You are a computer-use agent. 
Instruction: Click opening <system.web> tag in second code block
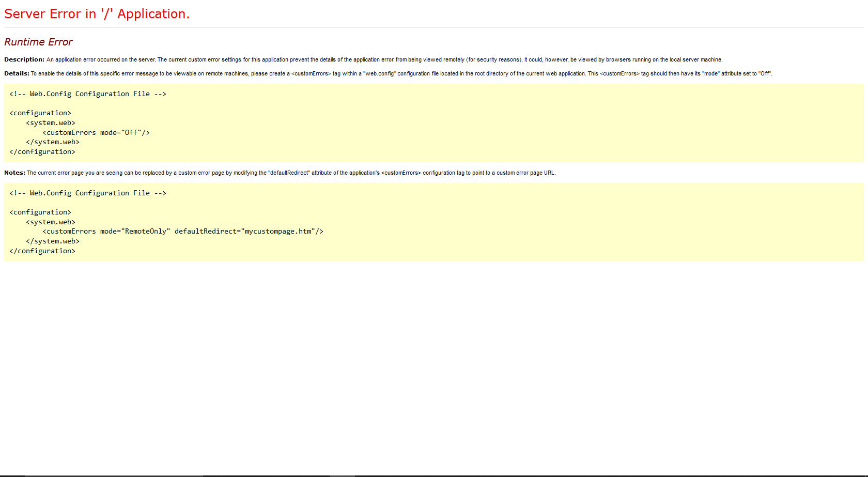pyautogui.click(x=51, y=222)
